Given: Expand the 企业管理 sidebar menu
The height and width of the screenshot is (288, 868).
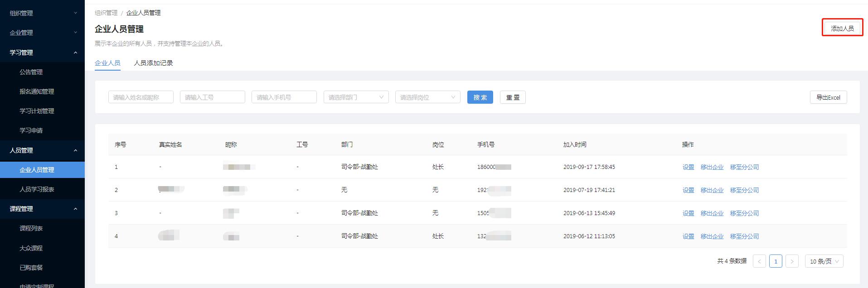Looking at the screenshot, I should [42, 33].
